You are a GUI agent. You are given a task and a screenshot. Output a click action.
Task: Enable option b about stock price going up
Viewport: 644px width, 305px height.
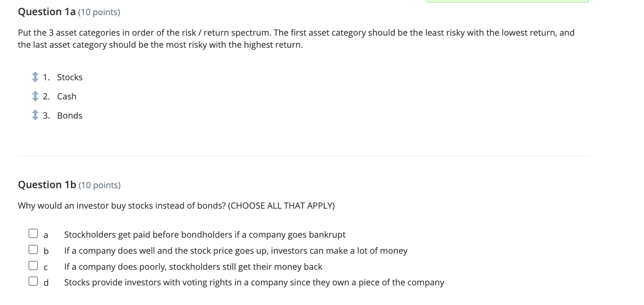[x=33, y=249]
